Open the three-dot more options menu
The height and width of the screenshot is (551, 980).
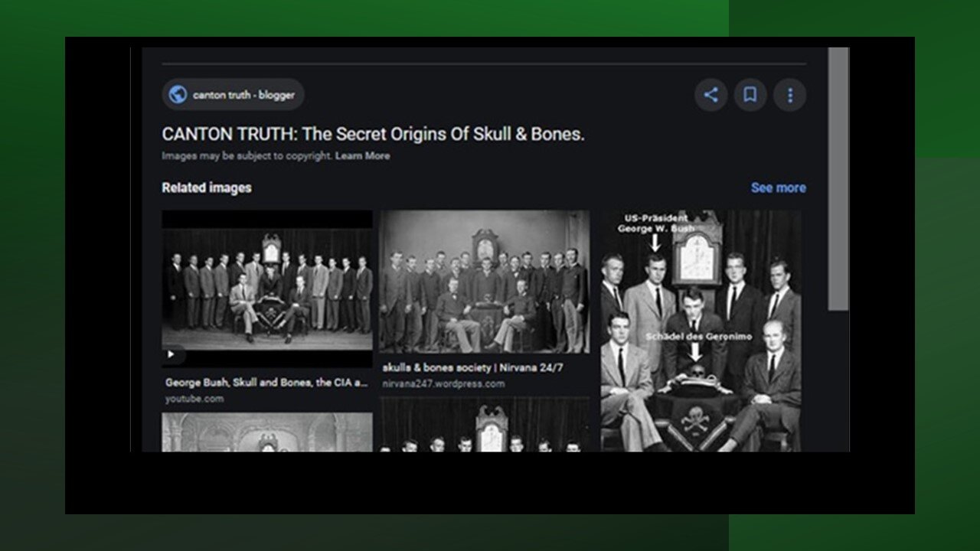tap(790, 95)
